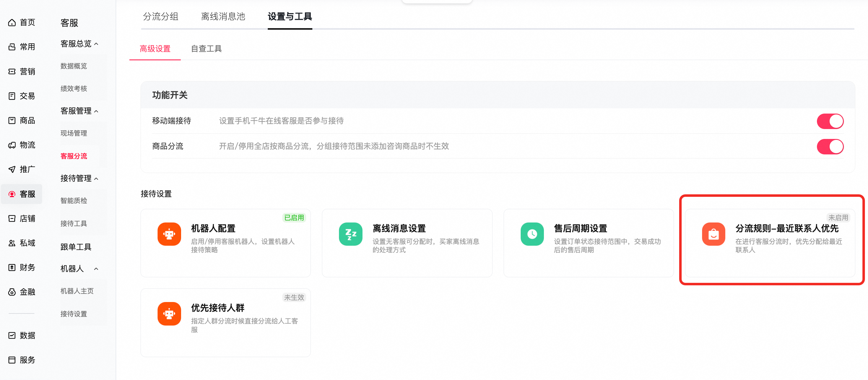Screen dimensions: 868x380
Task: Open the 分流规则-最近联系人优先 card title
Action: click(x=787, y=228)
